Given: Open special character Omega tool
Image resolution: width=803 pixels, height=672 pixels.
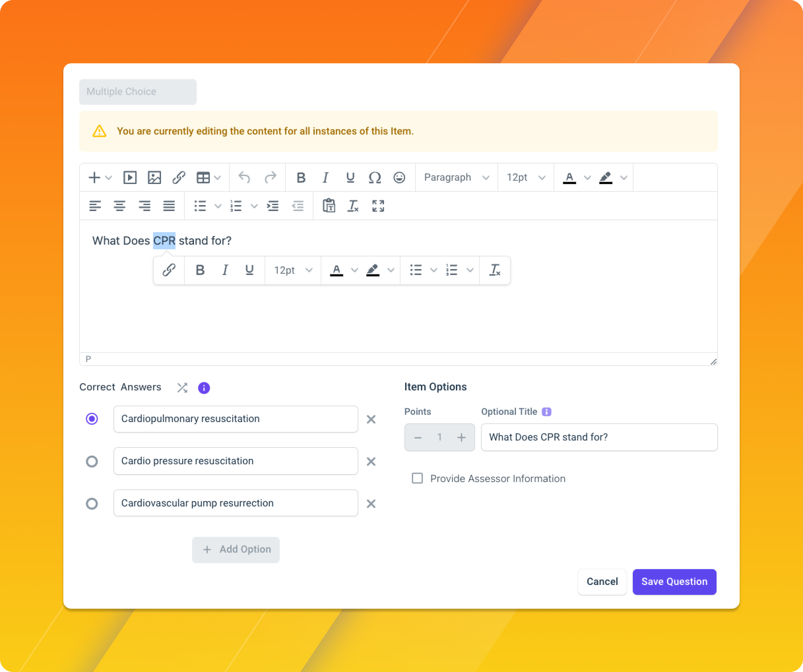Looking at the screenshot, I should point(375,178).
